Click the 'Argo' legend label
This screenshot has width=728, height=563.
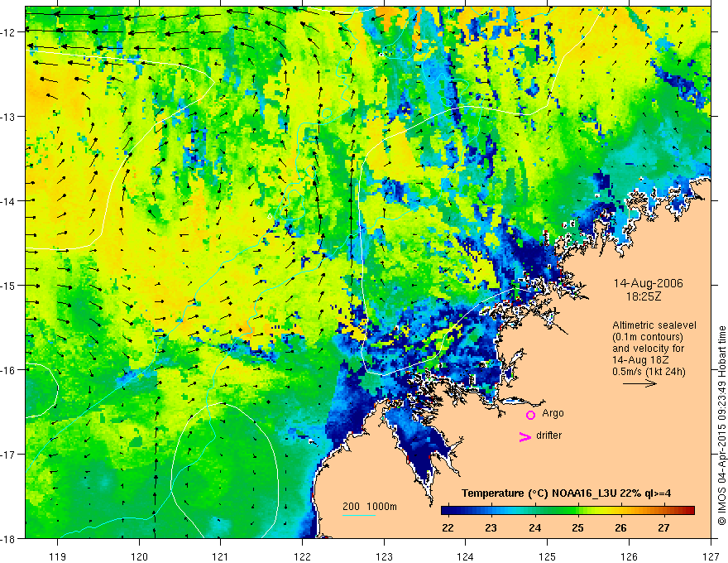(553, 413)
